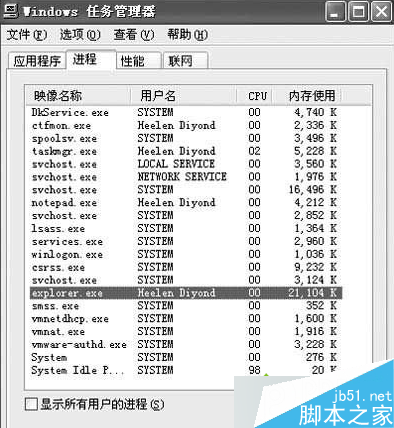Select svchost.exe run by NETWORK SERVICE
Viewport: 394px width, 428px height.
click(185, 177)
